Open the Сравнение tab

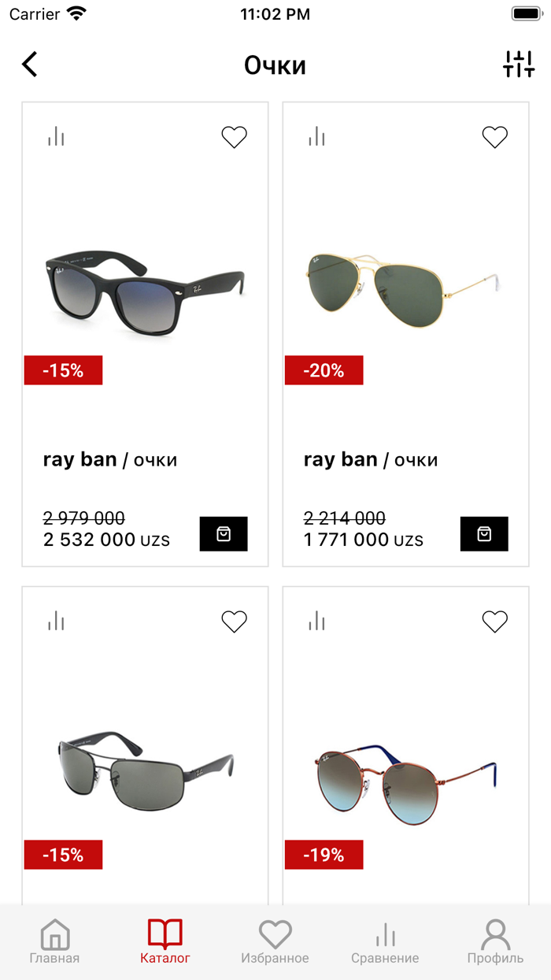click(x=385, y=942)
